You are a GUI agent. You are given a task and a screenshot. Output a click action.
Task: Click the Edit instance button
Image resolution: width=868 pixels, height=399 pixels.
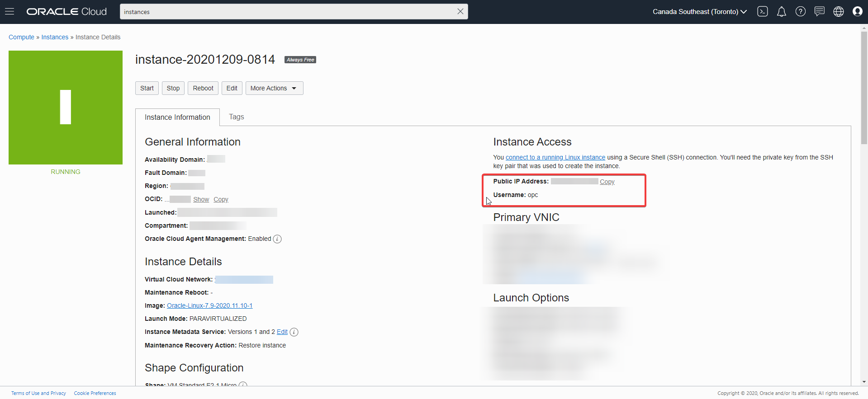(232, 88)
